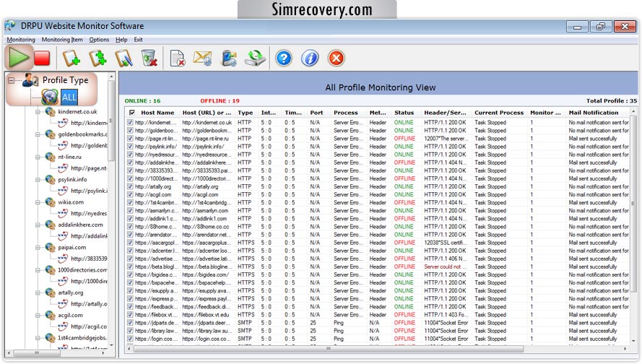The image size is (642, 364).
Task: Click the delete profile trash icon
Action: [x=149, y=58]
